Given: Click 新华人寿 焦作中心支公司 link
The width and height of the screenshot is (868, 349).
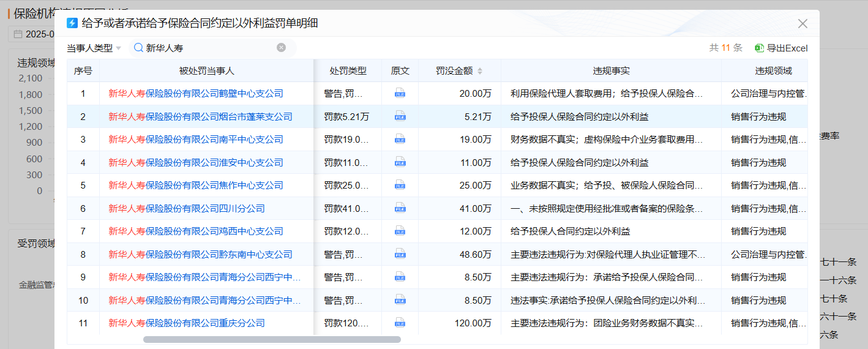Looking at the screenshot, I should pos(196,186).
